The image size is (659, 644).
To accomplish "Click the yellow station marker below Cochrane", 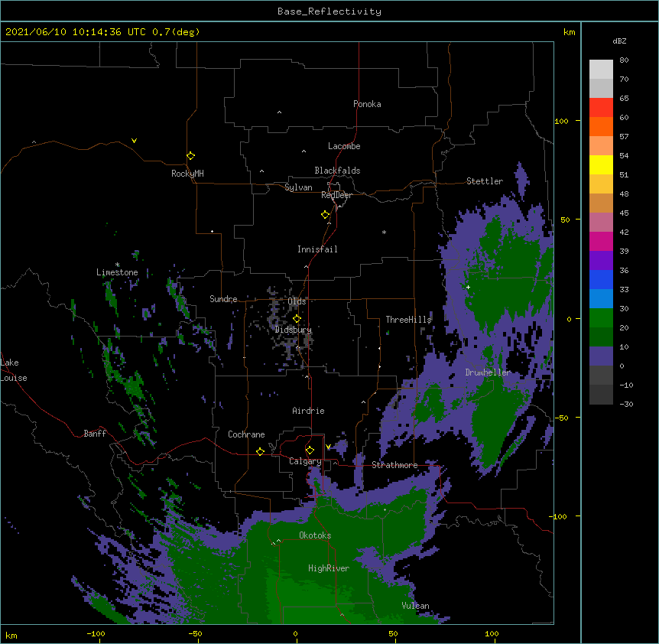I will 260,451.
